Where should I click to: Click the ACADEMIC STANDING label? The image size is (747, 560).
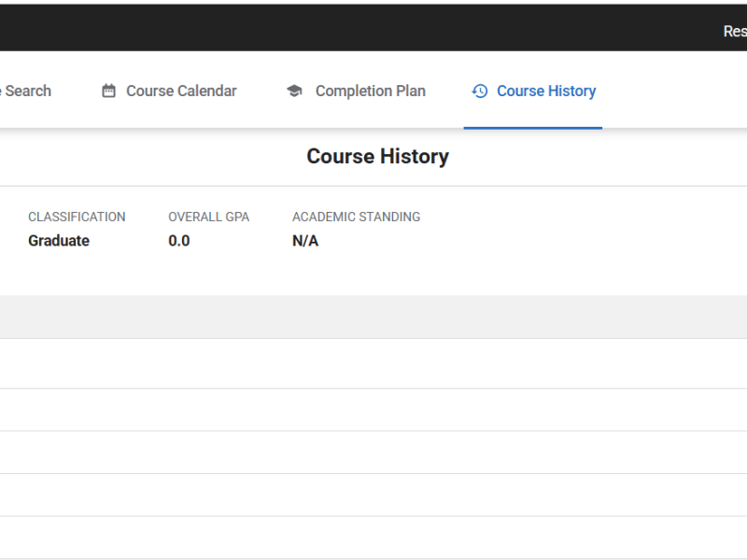point(356,217)
